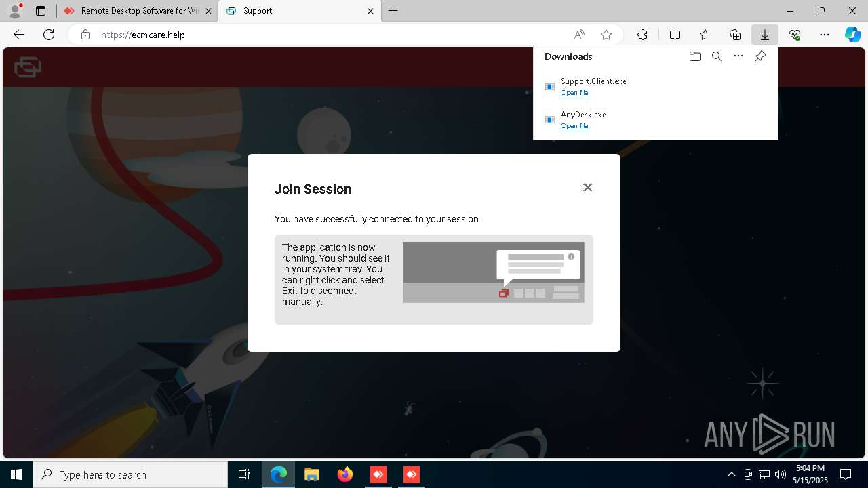
Task: Open tab actions menu icon
Action: (x=41, y=11)
